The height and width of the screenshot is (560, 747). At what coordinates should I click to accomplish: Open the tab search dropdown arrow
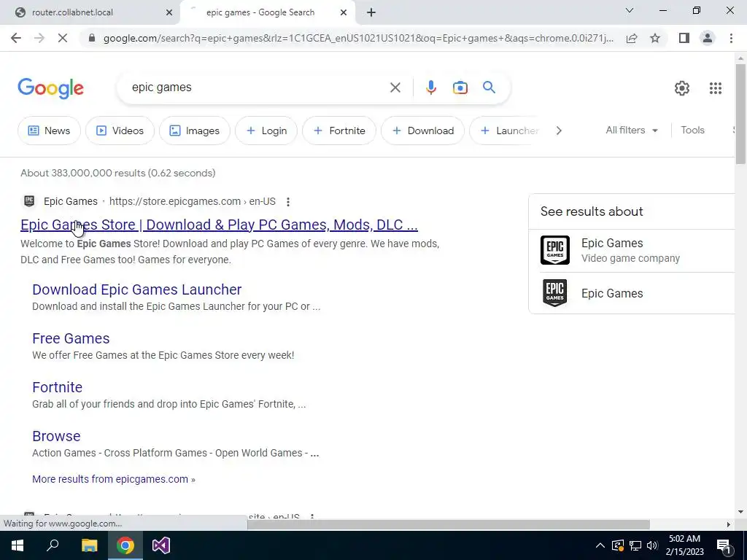pyautogui.click(x=630, y=10)
